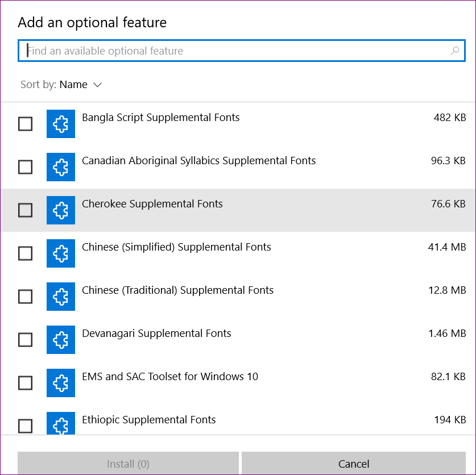This screenshot has width=476, height=475.
Task: Click the EMS and SAC Toolset icon
Action: coord(60,383)
